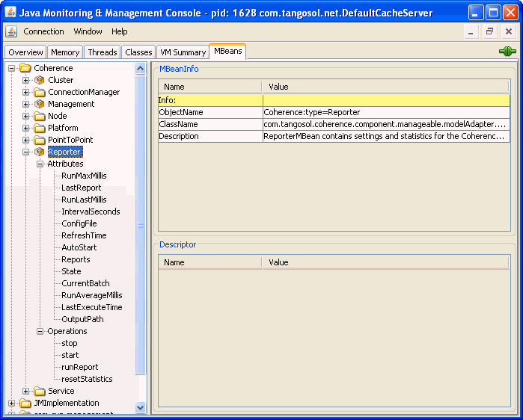Select the Reporter tree node
The width and height of the screenshot is (523, 420).
pos(64,152)
